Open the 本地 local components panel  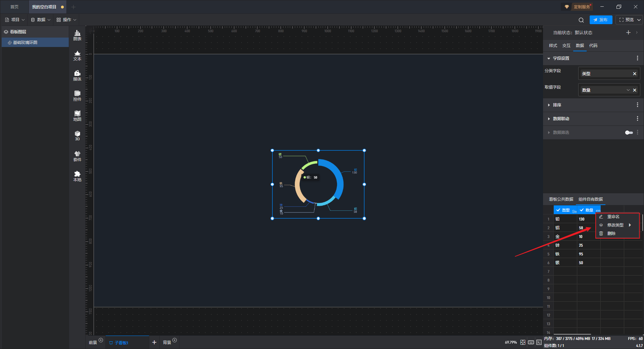(77, 176)
